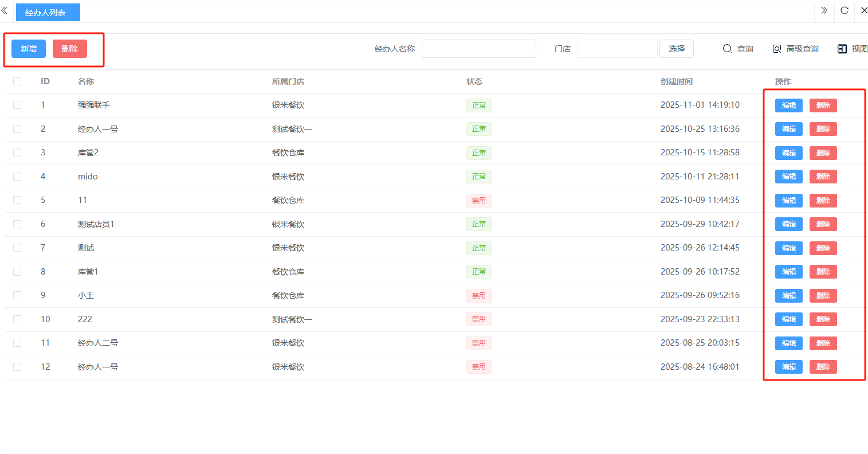
Task: Delete the 小王 row
Action: pos(823,296)
